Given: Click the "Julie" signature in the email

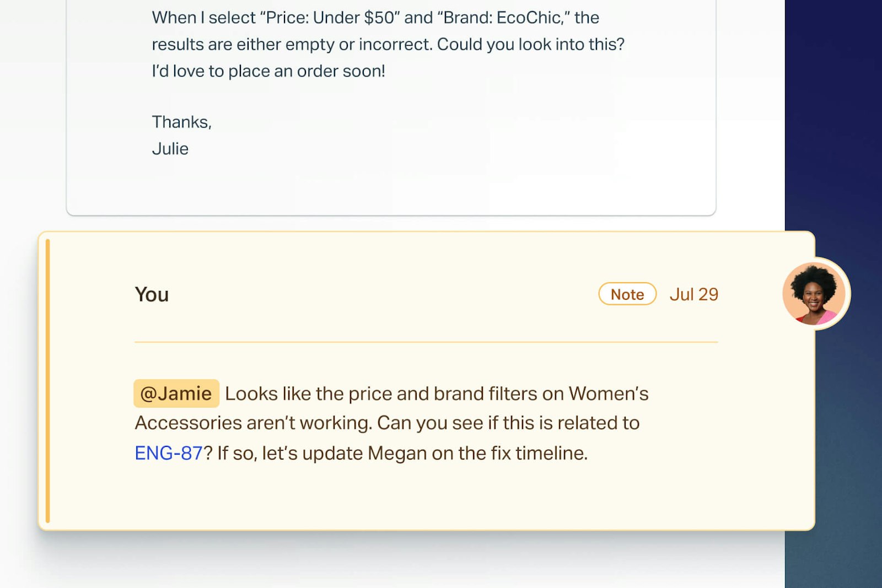Looking at the screenshot, I should click(x=170, y=149).
